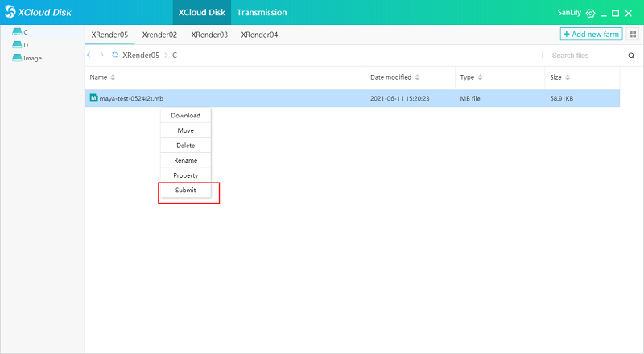644x354 pixels.
Task: Switch to the XRender03 farm tab
Action: coord(209,35)
